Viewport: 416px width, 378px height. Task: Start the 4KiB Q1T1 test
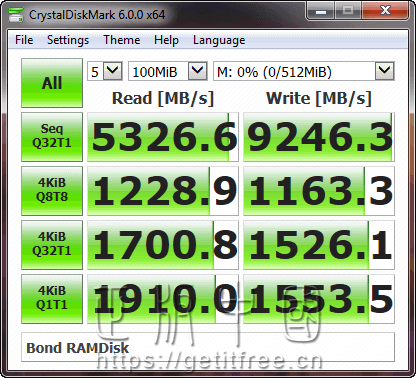tap(52, 299)
